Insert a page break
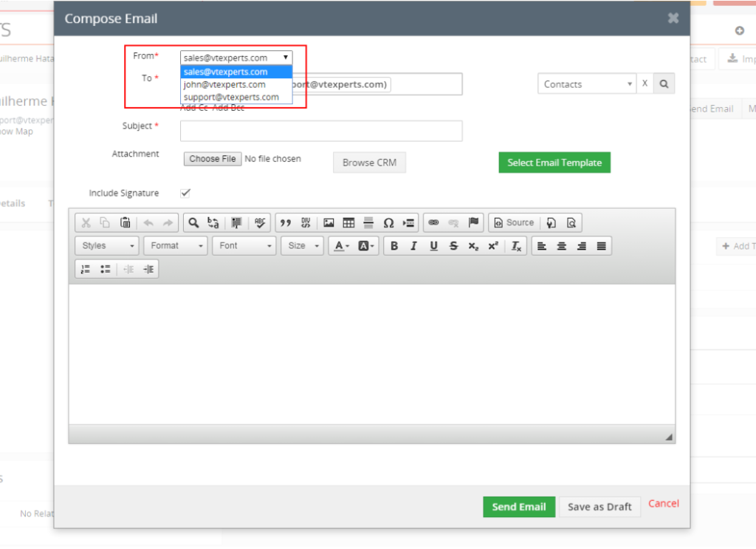This screenshot has height=549, width=756. coord(408,223)
